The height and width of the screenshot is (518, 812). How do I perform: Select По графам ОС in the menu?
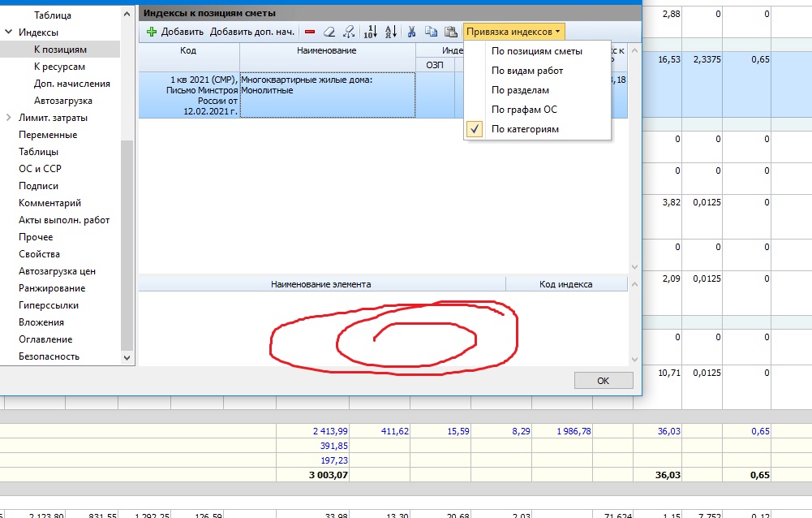pyautogui.click(x=524, y=110)
